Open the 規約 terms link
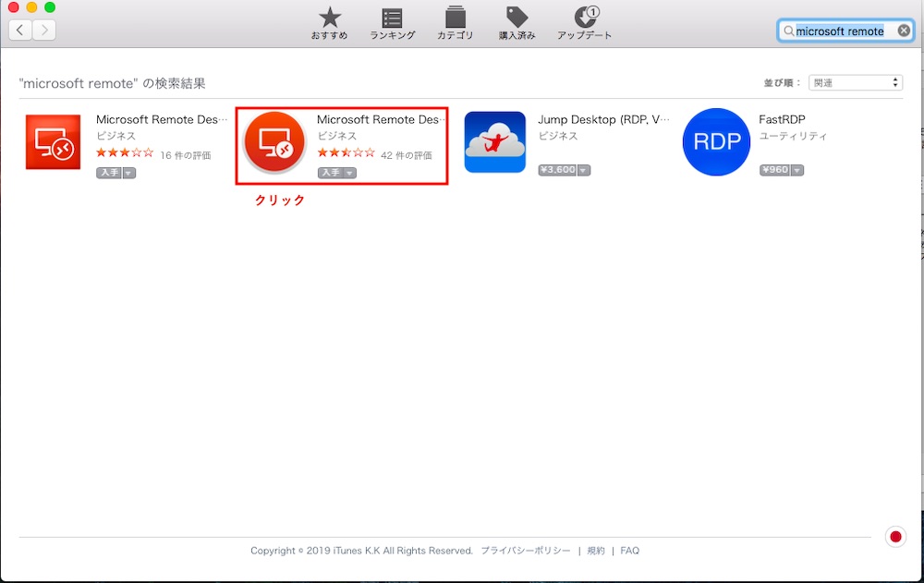 point(596,551)
